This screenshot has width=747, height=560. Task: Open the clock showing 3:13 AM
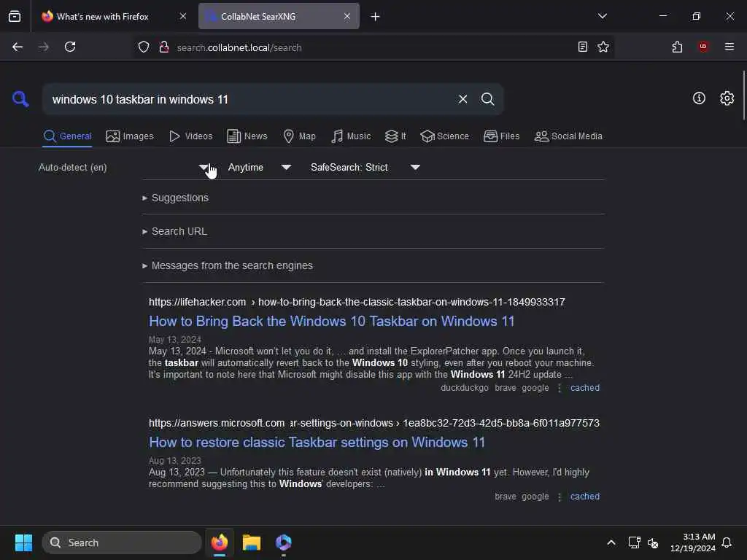coord(693,542)
